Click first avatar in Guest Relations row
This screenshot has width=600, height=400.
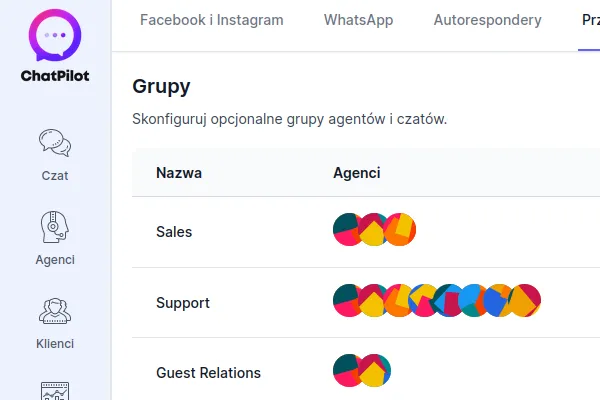tap(346, 371)
